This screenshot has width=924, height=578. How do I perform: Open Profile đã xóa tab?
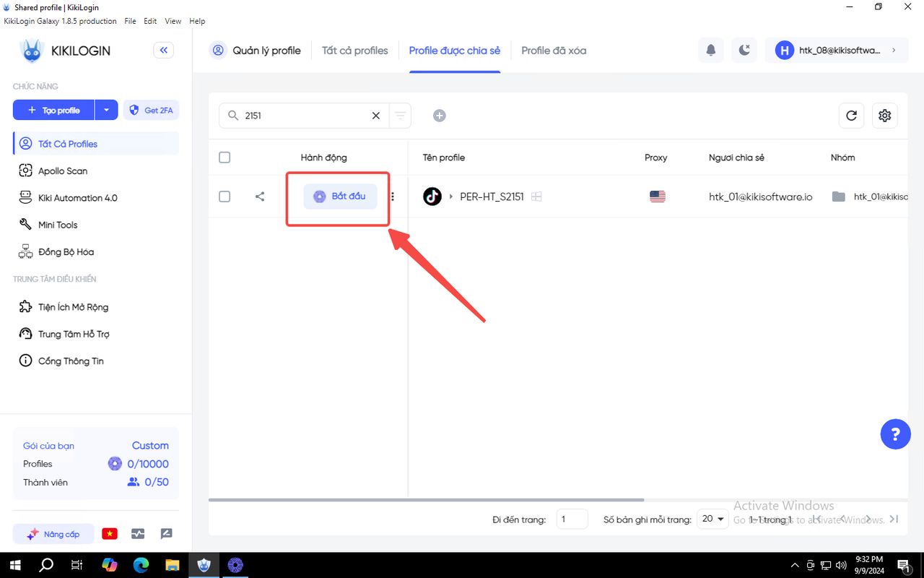point(554,51)
